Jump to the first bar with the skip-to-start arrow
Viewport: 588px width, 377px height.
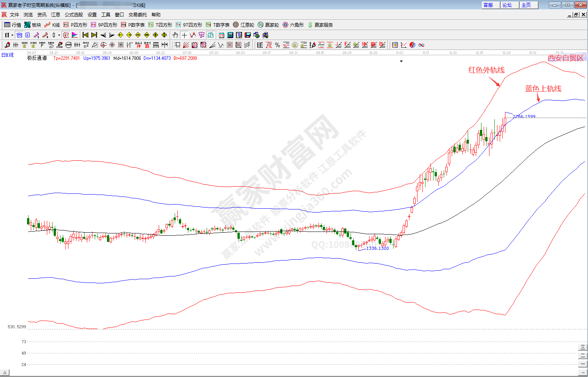pos(86,35)
